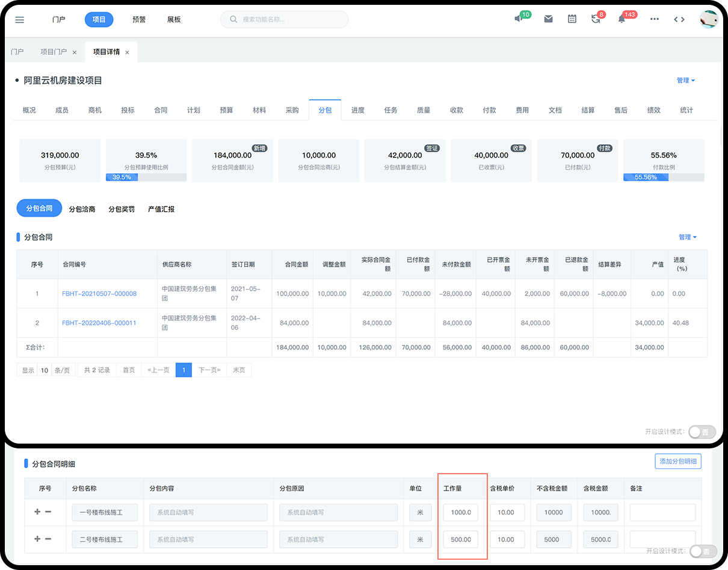Viewport: 728px width, 570px height.
Task: Open the page size selector showing 10
Action: (x=45, y=370)
